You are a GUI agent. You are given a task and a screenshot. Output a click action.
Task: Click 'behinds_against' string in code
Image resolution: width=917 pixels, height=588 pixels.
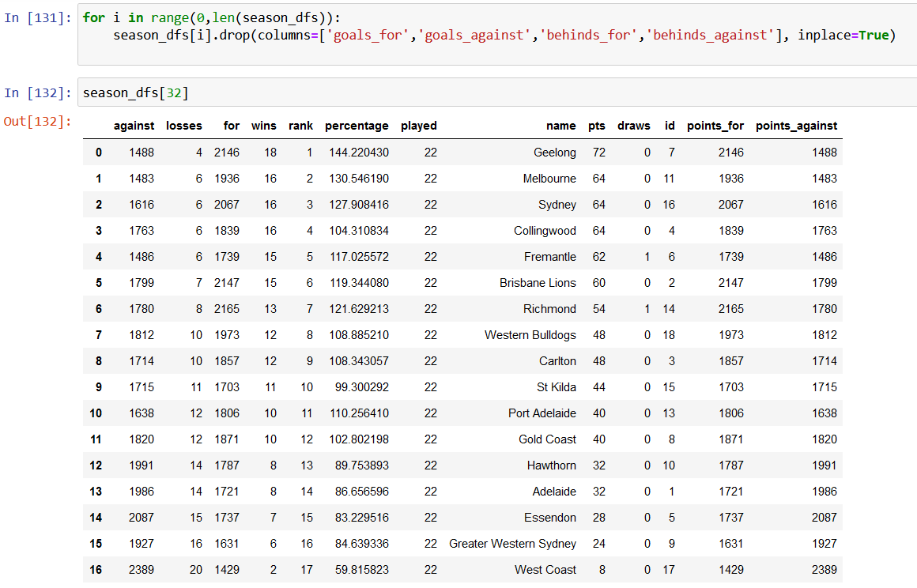(x=710, y=35)
